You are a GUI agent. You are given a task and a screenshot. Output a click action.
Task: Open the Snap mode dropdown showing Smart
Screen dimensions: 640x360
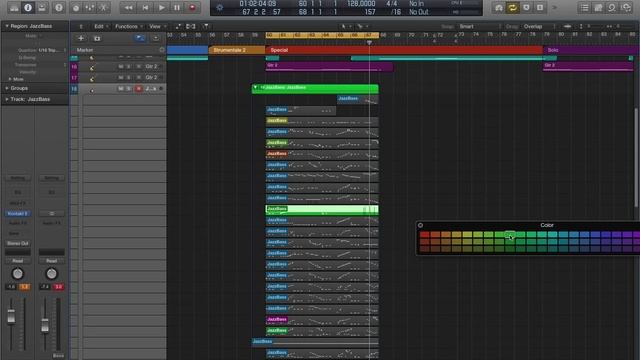pos(479,27)
